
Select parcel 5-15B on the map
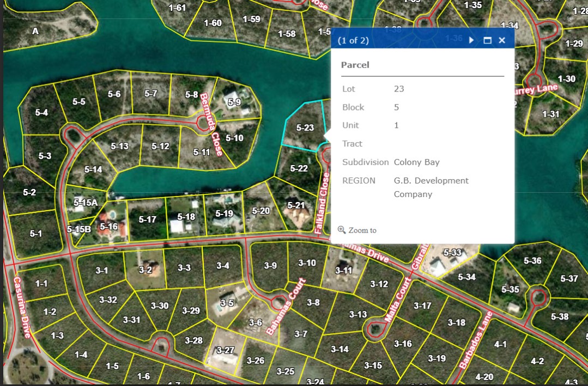78,229
